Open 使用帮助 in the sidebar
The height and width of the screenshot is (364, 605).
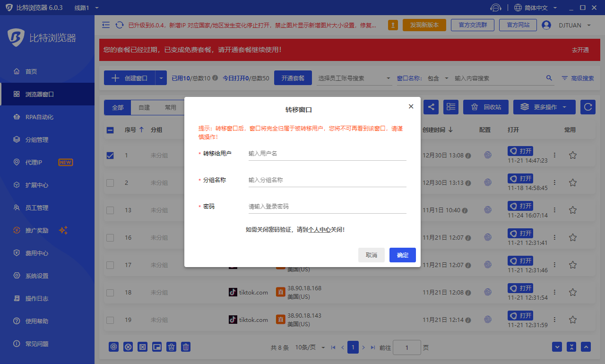pos(47,321)
